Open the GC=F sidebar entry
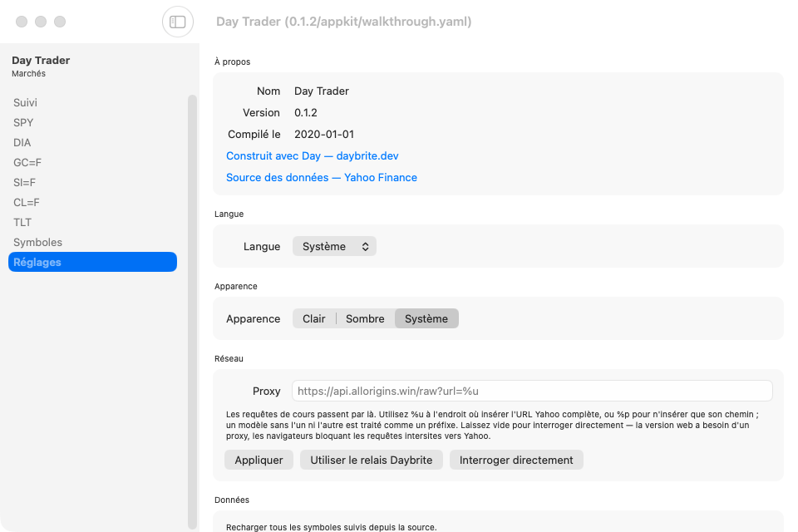This screenshot has width=798, height=532. tap(92, 162)
